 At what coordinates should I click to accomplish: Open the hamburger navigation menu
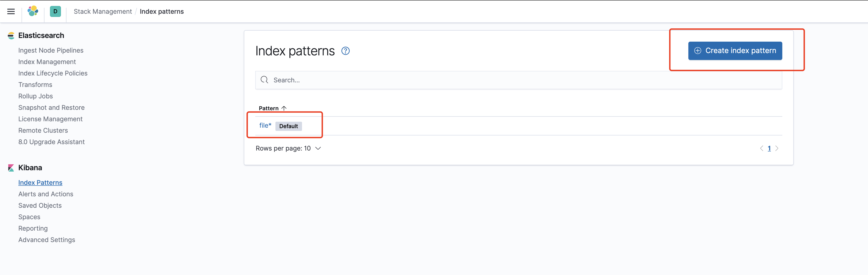(11, 11)
